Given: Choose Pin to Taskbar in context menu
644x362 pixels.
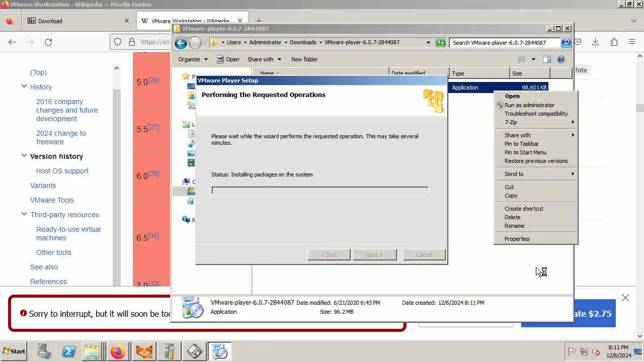Looking at the screenshot, I should point(535,144).
